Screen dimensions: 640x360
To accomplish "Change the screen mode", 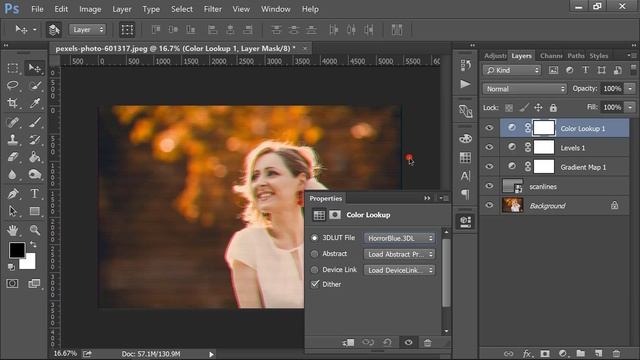I will 34,283.
